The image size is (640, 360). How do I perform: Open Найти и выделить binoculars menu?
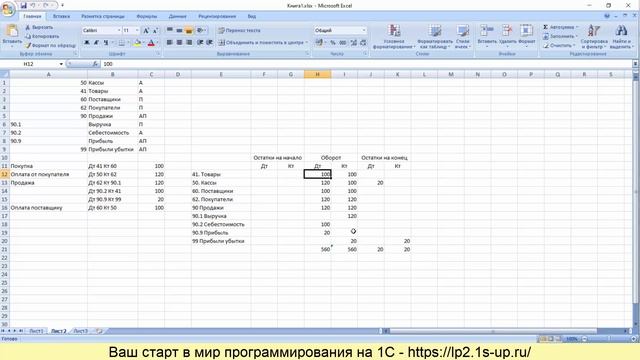tap(621, 37)
